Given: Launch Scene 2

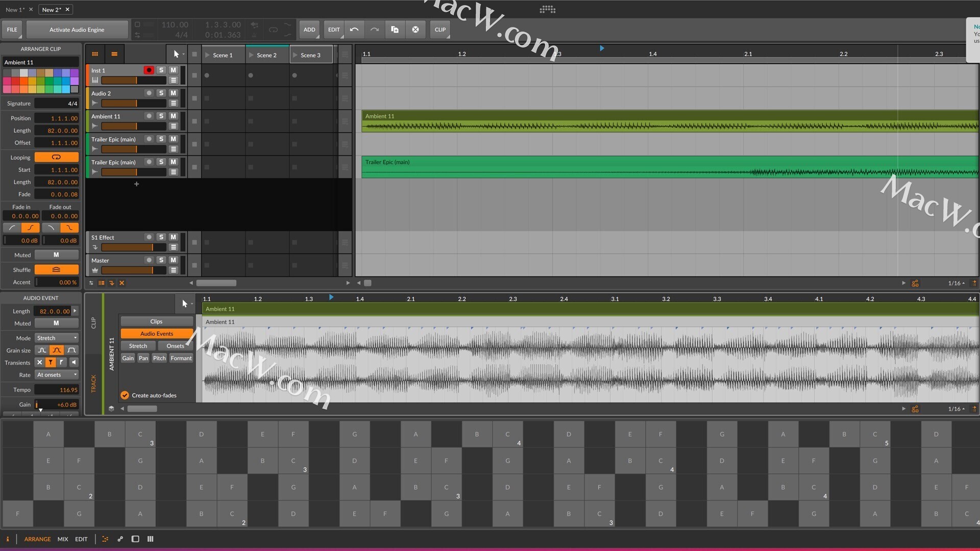Looking at the screenshot, I should pos(251,55).
